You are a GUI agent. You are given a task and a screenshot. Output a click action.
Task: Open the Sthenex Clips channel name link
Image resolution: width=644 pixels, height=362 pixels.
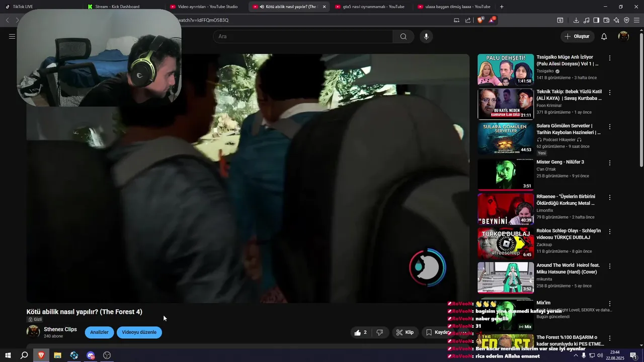click(x=60, y=329)
